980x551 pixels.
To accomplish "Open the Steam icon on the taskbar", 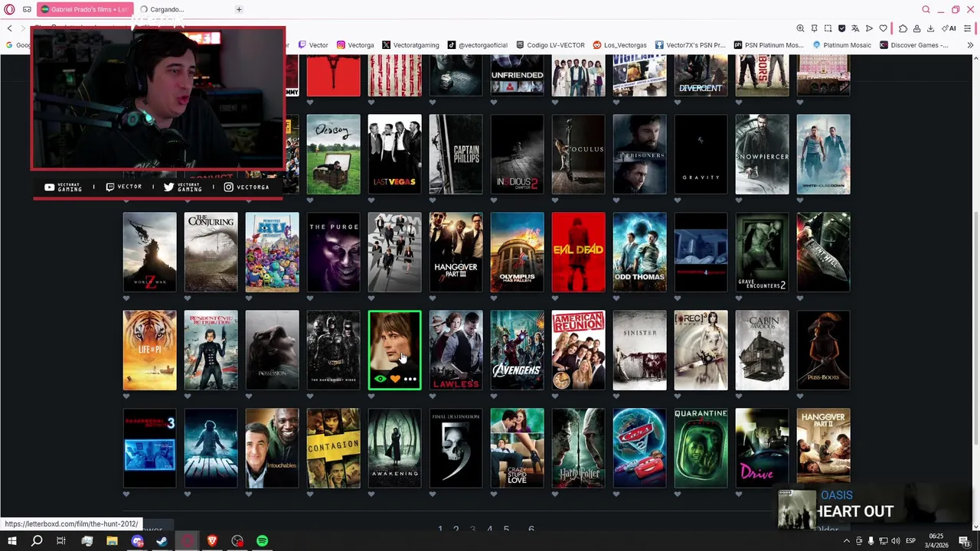I will coord(162,541).
